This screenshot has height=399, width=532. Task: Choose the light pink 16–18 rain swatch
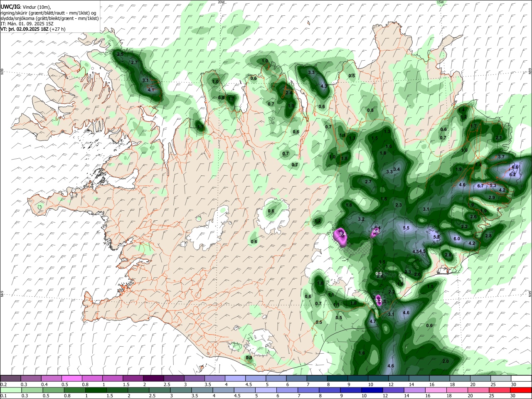(x=436, y=390)
